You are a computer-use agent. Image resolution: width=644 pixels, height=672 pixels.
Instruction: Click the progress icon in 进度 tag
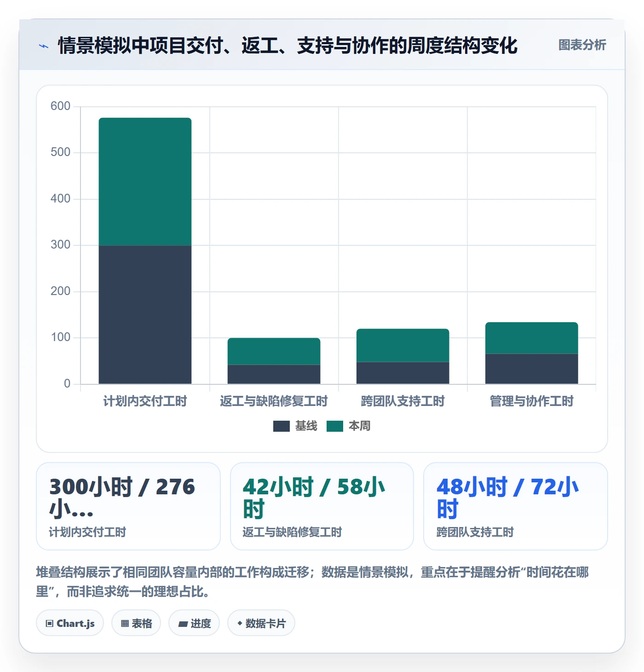[183, 624]
